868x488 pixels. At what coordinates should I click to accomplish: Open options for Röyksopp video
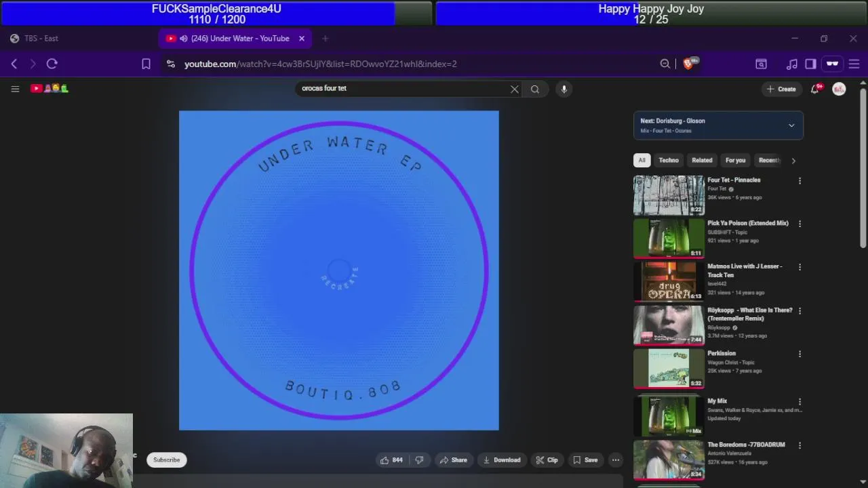pos(800,310)
